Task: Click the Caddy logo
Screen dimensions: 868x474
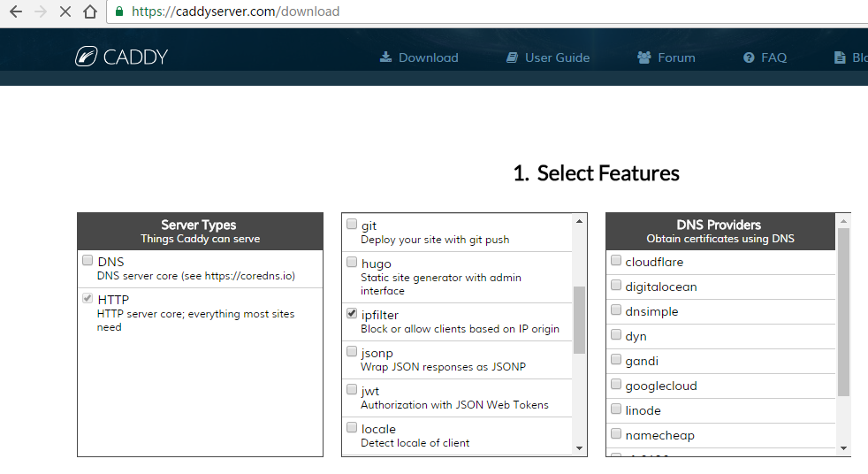Action: pos(121,57)
